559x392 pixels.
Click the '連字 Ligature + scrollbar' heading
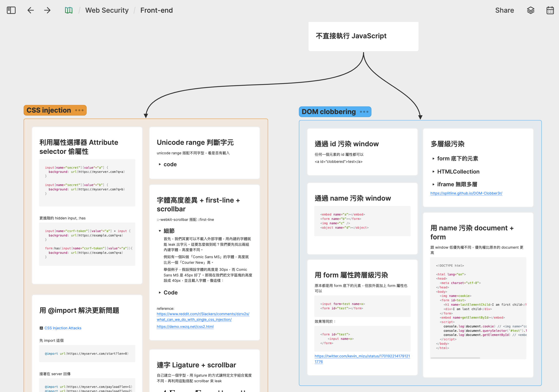point(196,365)
